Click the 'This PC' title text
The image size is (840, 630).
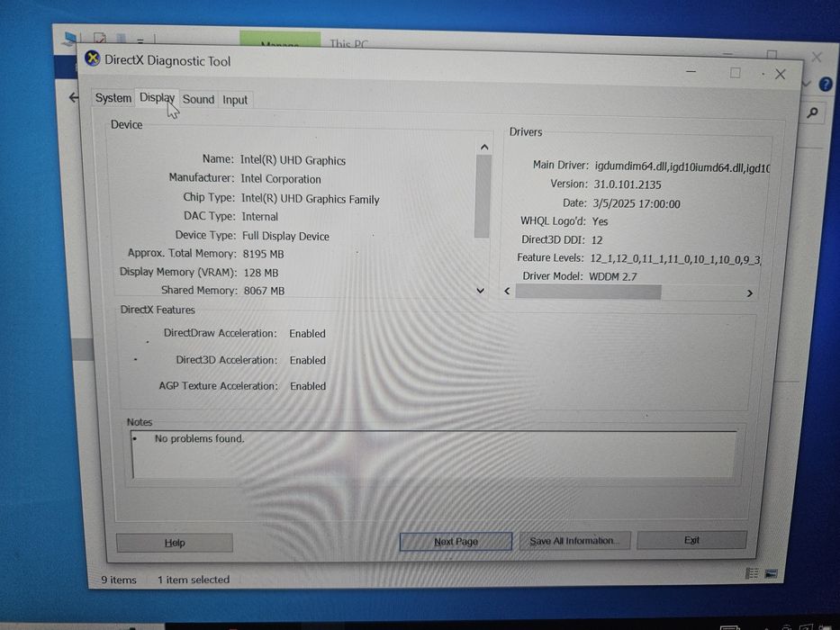348,44
